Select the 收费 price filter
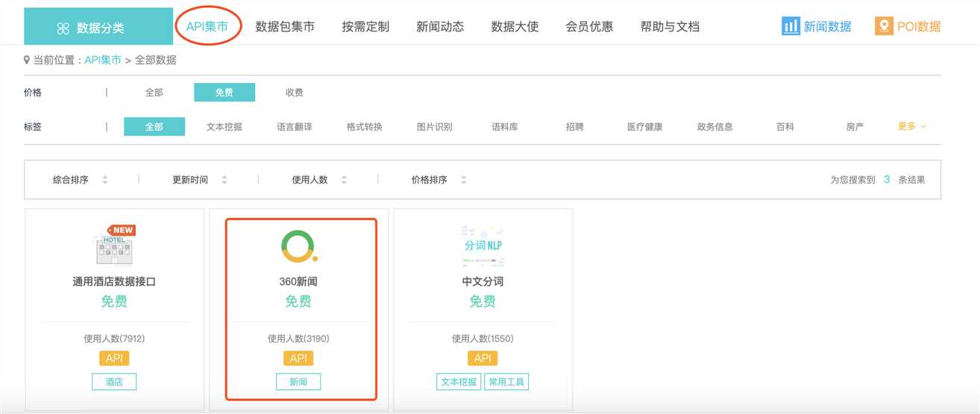This screenshot has height=414, width=980. (x=294, y=92)
